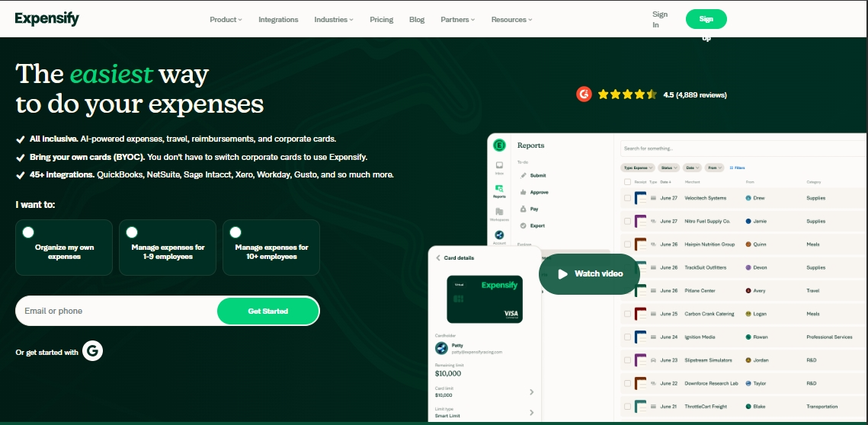
Task: Select "Manage expenses for 1-9 employees" option
Action: click(x=168, y=248)
